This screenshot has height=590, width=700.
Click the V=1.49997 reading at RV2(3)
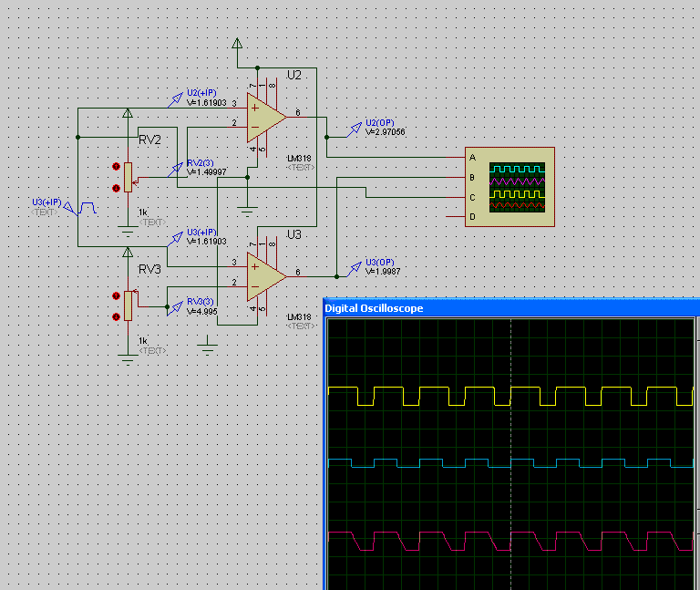[x=207, y=172]
